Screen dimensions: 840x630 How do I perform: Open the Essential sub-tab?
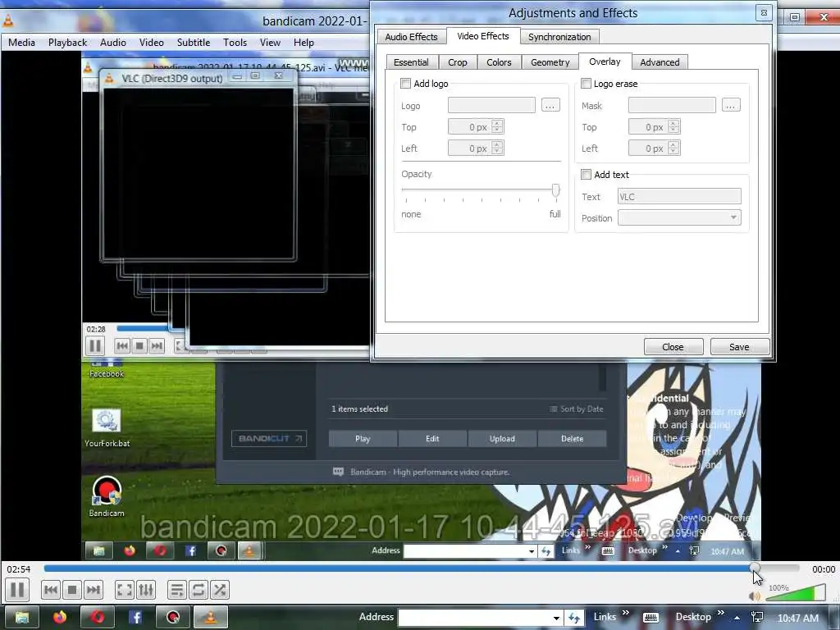(411, 62)
